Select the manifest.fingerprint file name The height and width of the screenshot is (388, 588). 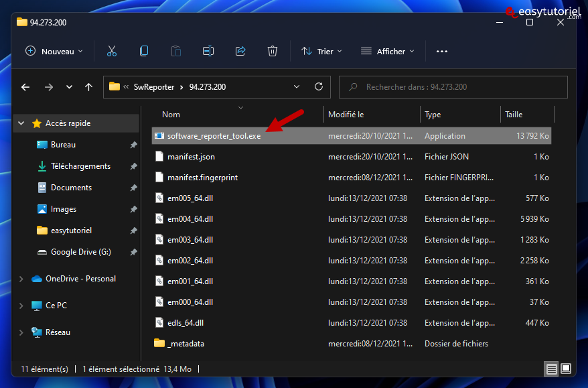202,178
